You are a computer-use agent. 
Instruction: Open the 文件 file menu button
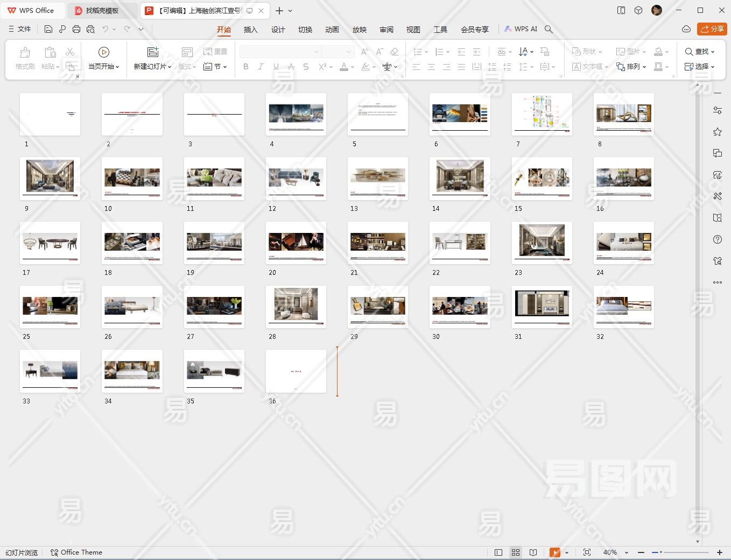(x=20, y=29)
